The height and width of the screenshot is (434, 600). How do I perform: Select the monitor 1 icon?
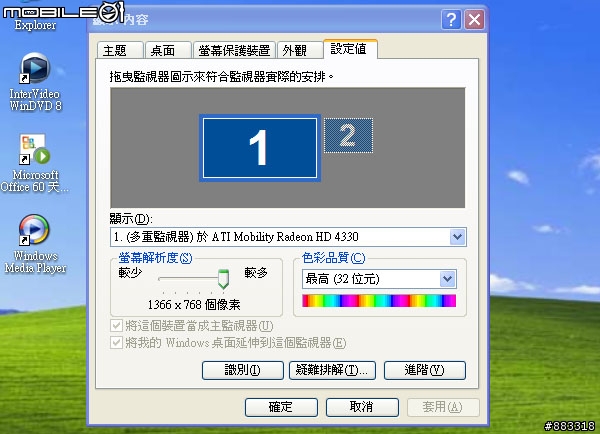click(260, 148)
